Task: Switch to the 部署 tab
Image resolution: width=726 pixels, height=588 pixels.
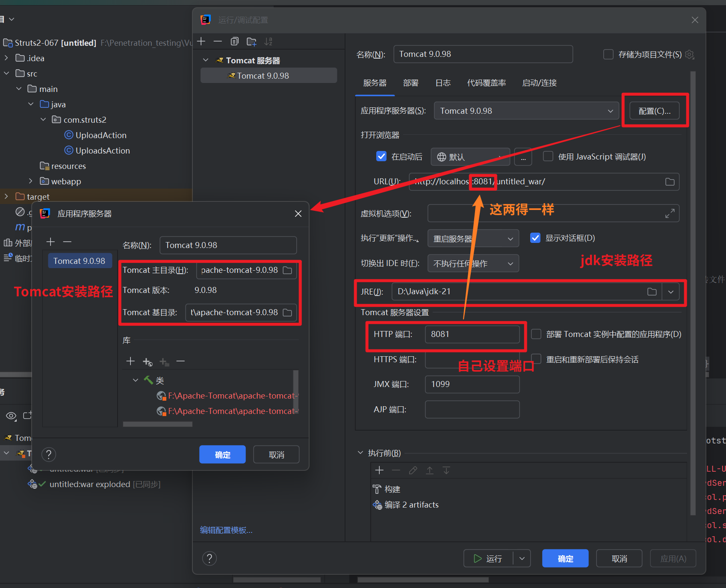Action: 410,83
